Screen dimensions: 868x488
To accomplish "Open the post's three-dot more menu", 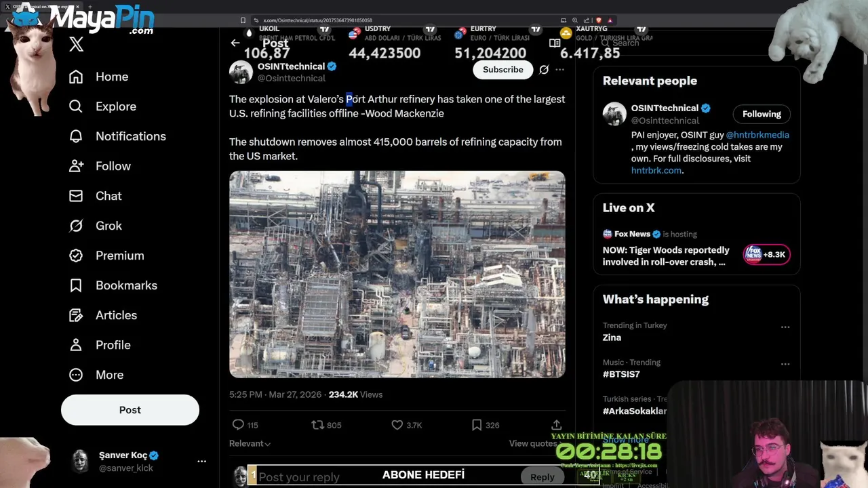I will point(559,69).
